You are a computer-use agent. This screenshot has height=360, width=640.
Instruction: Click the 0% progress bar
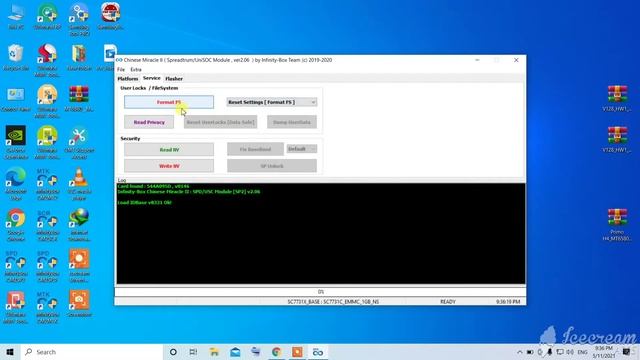pos(320,292)
